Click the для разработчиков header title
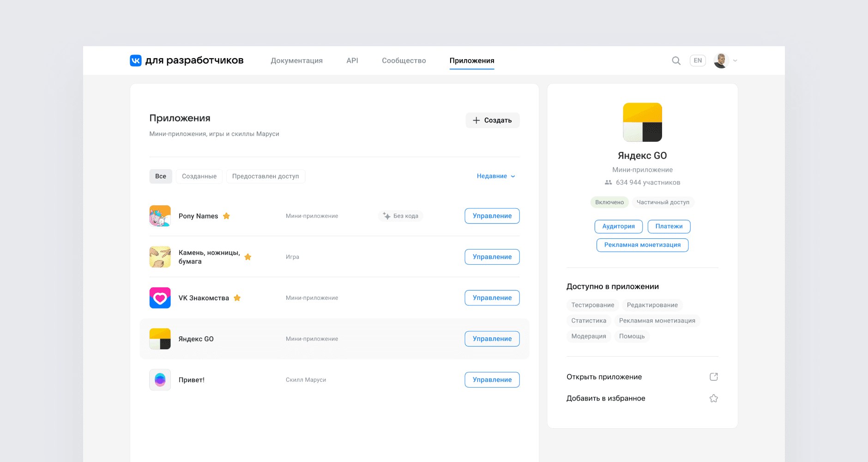This screenshot has width=868, height=462. coord(194,61)
